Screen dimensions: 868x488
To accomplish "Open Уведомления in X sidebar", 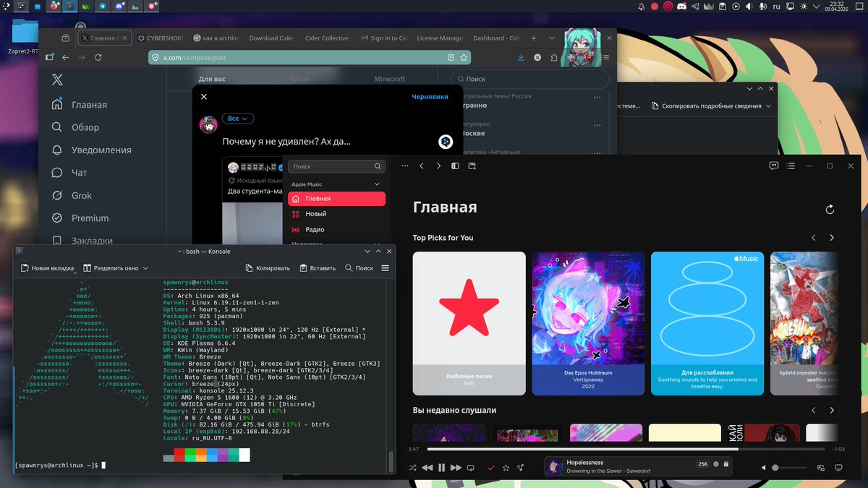I will 93,150.
